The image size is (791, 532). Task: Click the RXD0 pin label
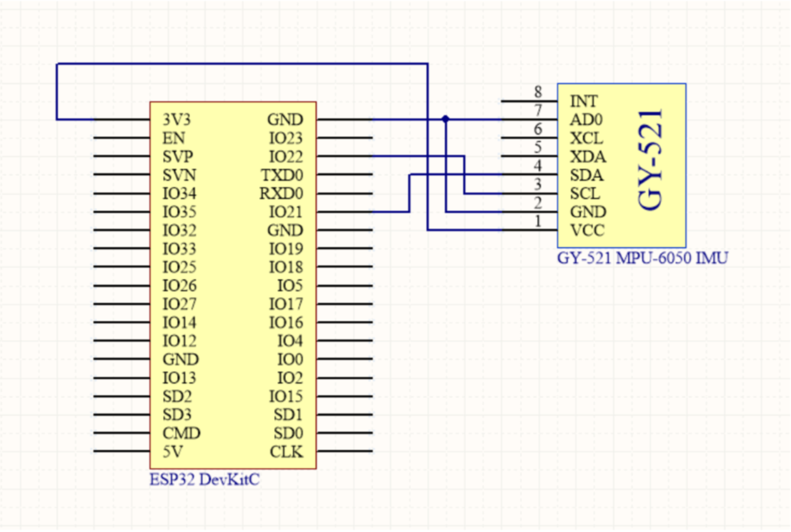click(281, 194)
